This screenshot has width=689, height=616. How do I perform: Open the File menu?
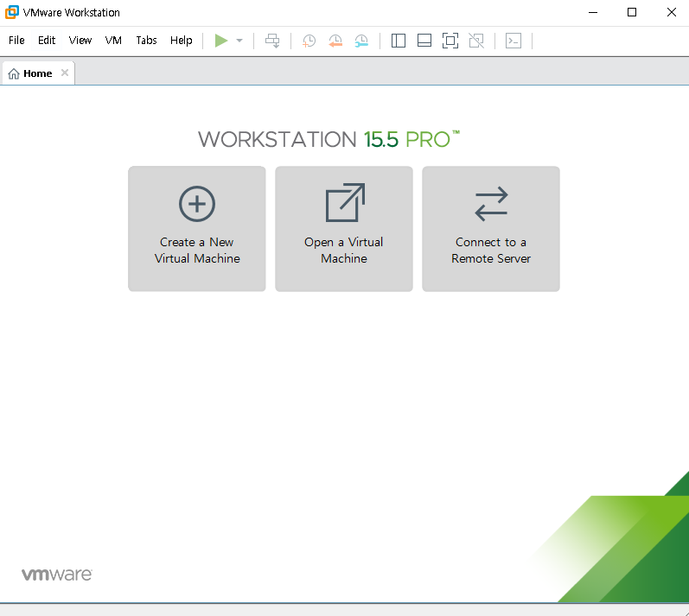click(x=16, y=41)
